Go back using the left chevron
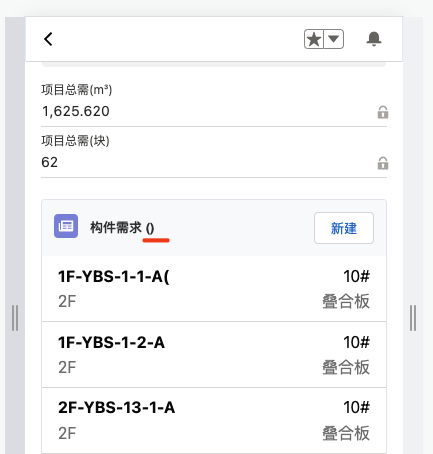This screenshot has height=454, width=433. click(48, 39)
